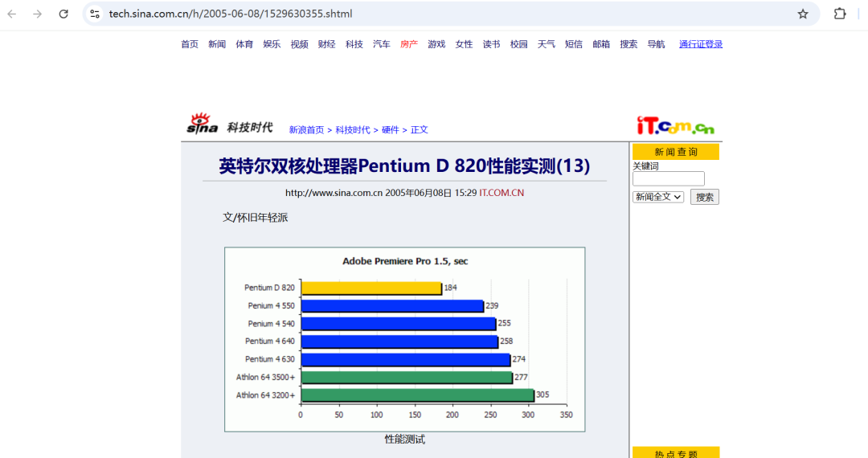Open 财经 in top navigation
The width and height of the screenshot is (868, 458).
click(x=326, y=44)
